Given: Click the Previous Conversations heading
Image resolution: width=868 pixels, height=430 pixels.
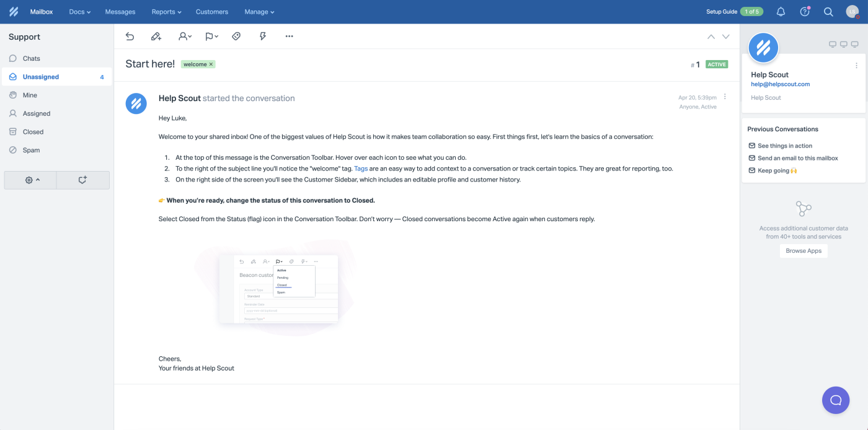Looking at the screenshot, I should click(x=782, y=129).
